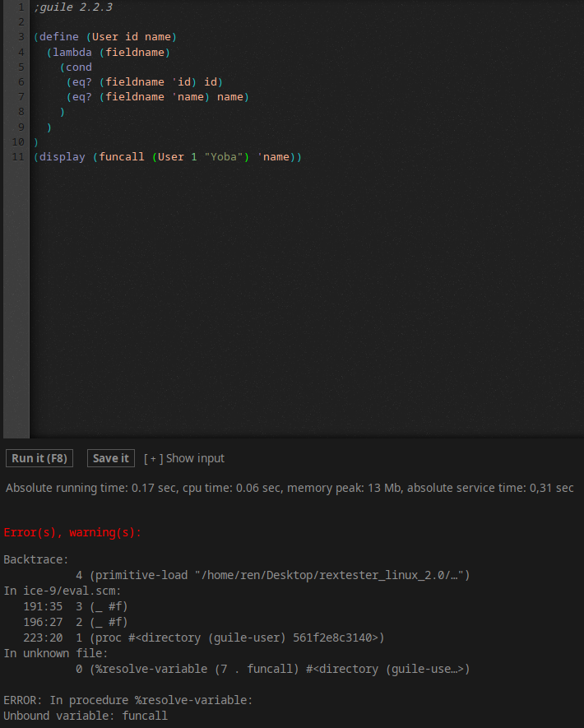Place cursor on the ';guile 2.2.3' comment

pos(73,7)
